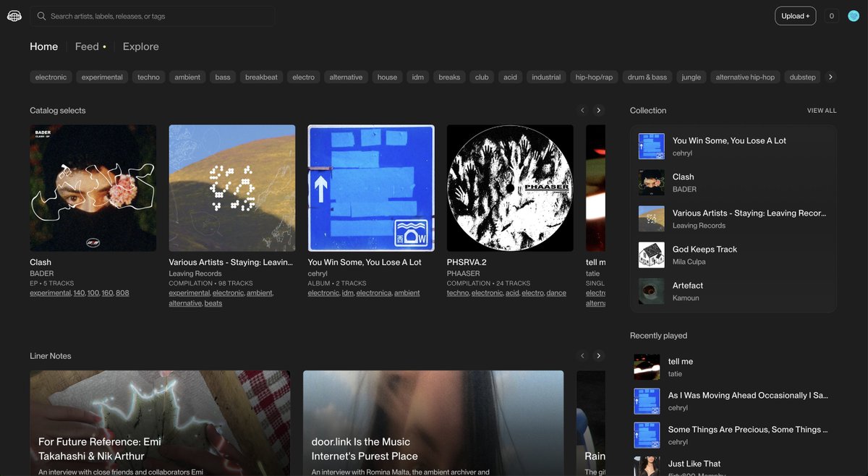Select the acid tag chip
Image resolution: width=868 pixels, height=476 pixels.
point(511,77)
